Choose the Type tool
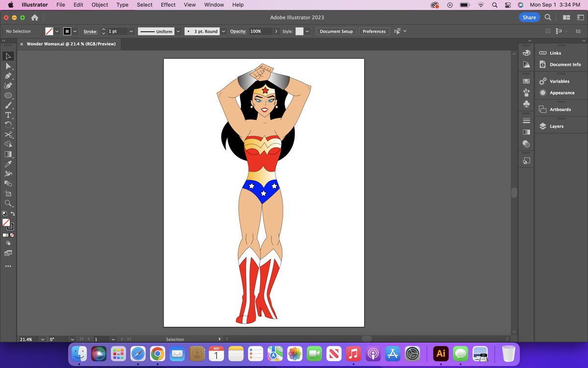This screenshot has height=368, width=588. click(8, 115)
